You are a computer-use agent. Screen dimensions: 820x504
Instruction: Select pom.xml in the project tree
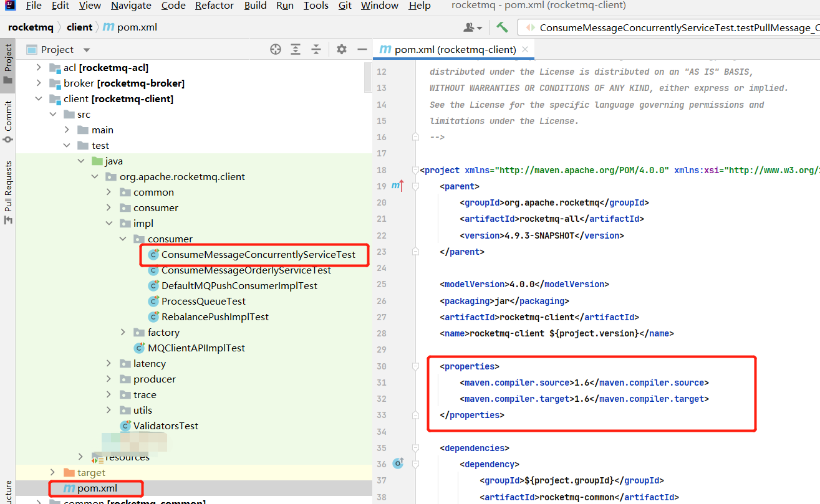pos(90,488)
